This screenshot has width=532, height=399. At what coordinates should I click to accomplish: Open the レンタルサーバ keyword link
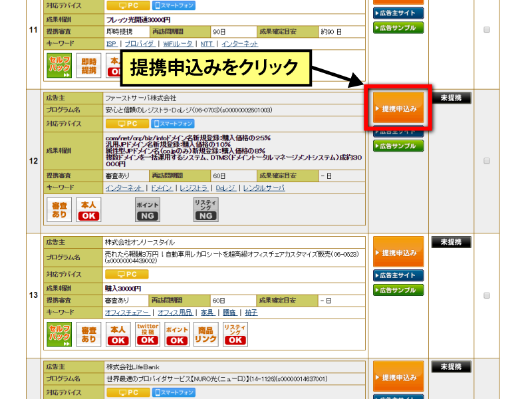[263, 189]
